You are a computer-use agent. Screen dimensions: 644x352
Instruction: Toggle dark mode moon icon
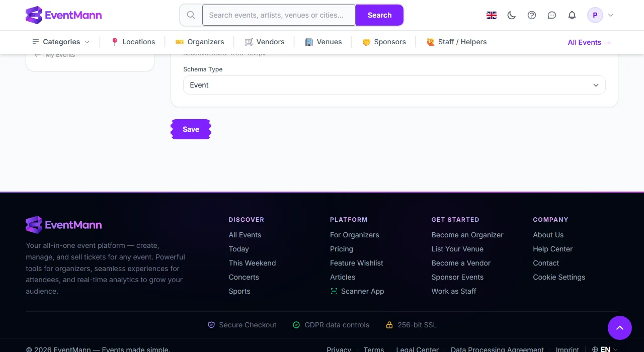(512, 15)
